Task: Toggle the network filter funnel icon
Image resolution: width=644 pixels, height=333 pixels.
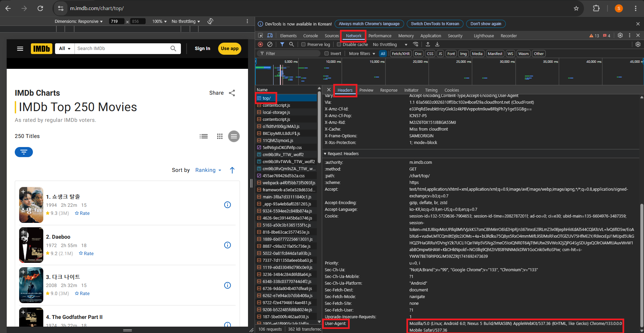Action: coord(282,44)
